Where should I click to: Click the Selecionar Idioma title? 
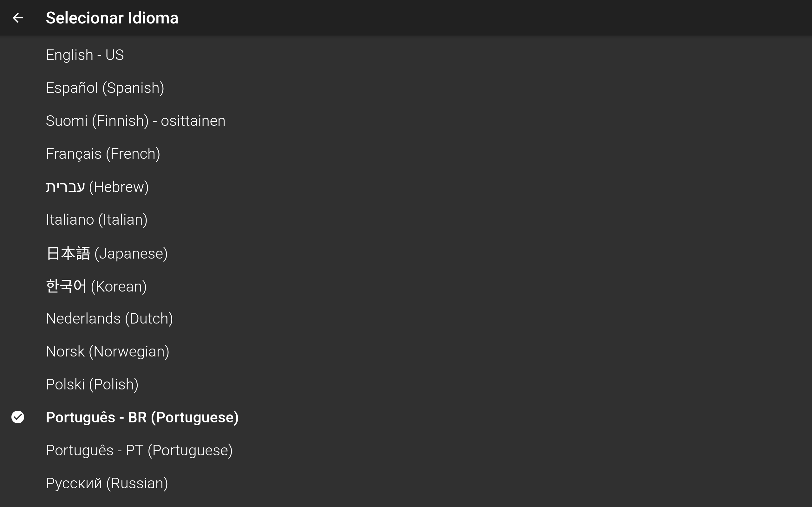[x=112, y=18]
